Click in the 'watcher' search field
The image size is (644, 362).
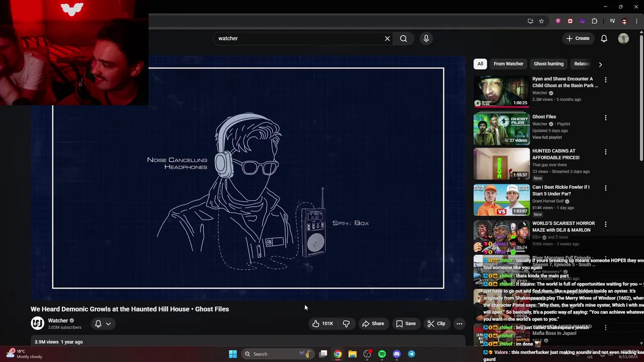[x=299, y=38]
